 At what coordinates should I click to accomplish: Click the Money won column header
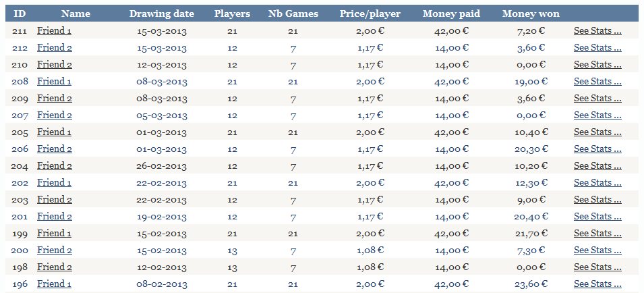point(531,14)
